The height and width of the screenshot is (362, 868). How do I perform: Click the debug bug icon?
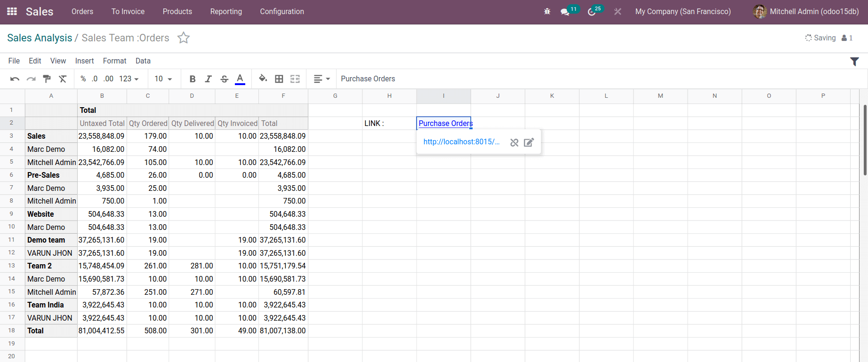547,11
